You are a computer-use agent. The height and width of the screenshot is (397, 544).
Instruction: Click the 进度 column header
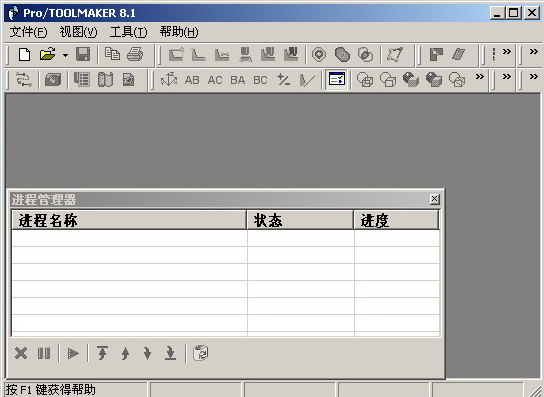click(397, 220)
